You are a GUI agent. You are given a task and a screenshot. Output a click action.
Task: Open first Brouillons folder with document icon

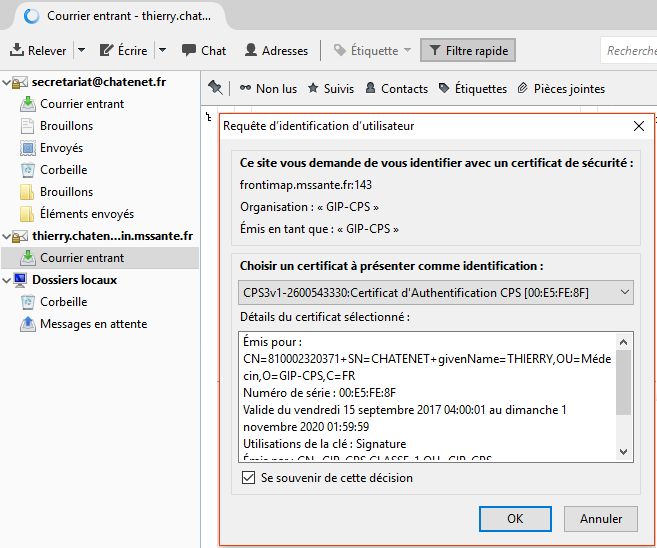click(66, 126)
